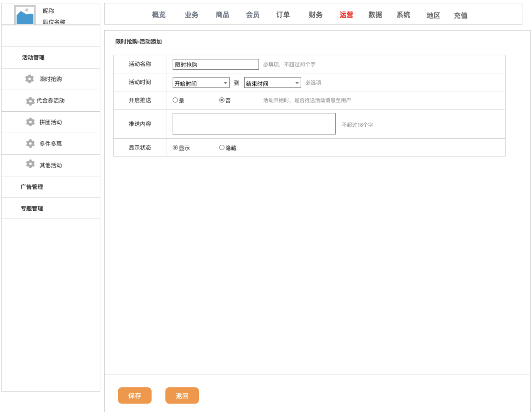Click the 活动时间 row label
Image resolution: width=532 pixels, height=412 pixels.
coord(140,82)
